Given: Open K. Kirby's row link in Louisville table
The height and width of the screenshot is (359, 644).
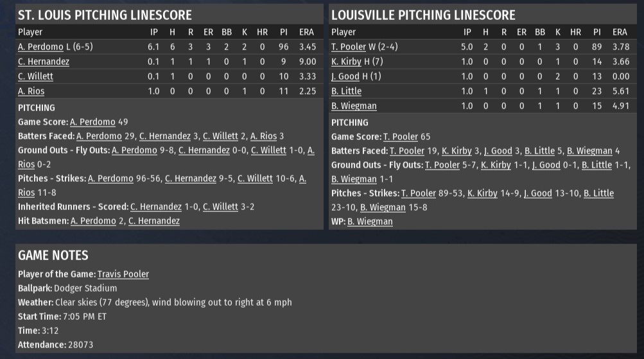Looking at the screenshot, I should click(x=346, y=62).
